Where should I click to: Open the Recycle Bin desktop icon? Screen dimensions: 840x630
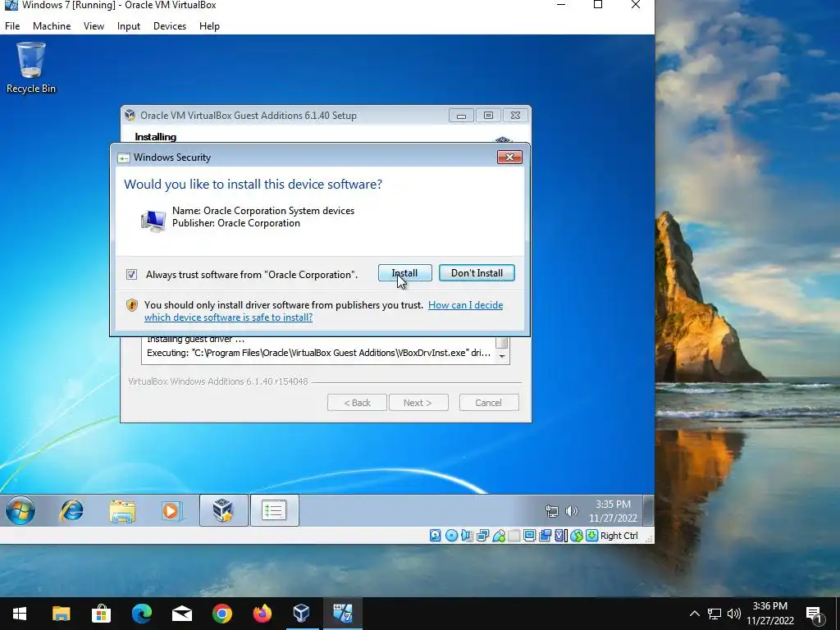point(30,68)
